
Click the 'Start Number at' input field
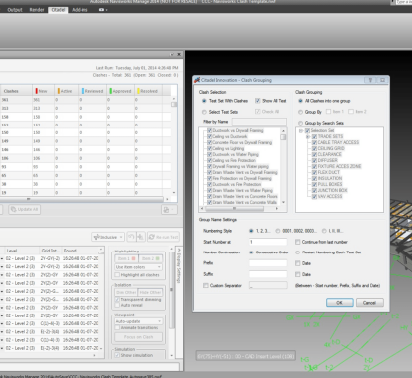[268, 242]
